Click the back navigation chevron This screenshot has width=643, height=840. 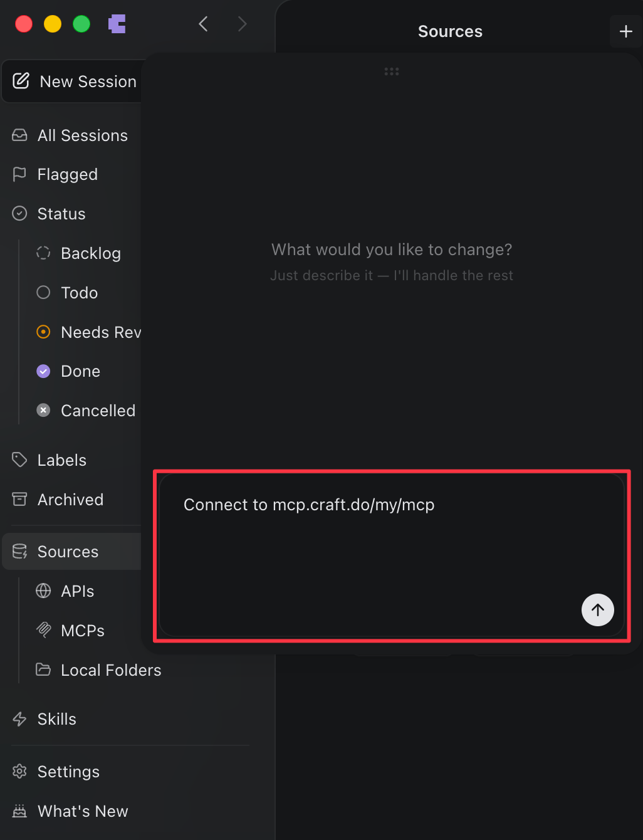pos(203,23)
